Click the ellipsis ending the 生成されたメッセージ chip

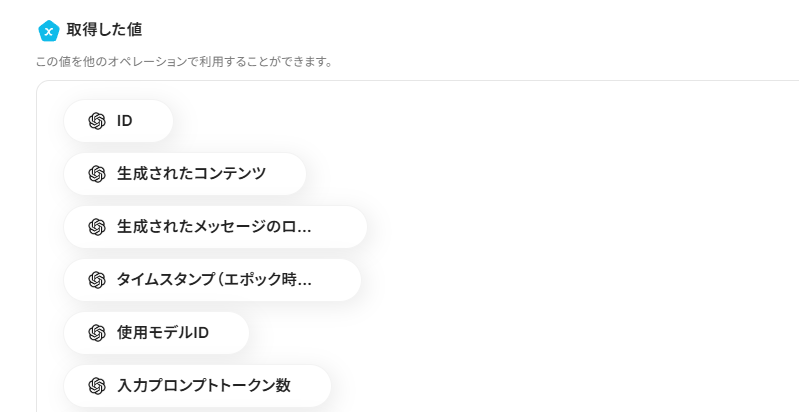coord(304,231)
